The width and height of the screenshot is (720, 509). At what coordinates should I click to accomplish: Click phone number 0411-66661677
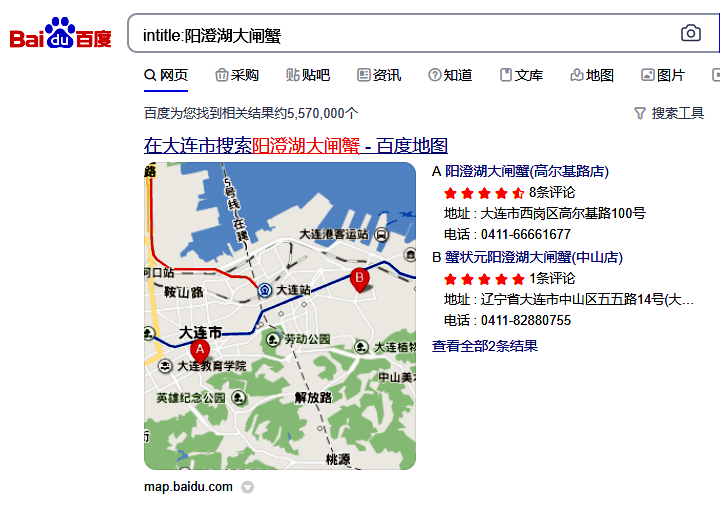(x=526, y=235)
